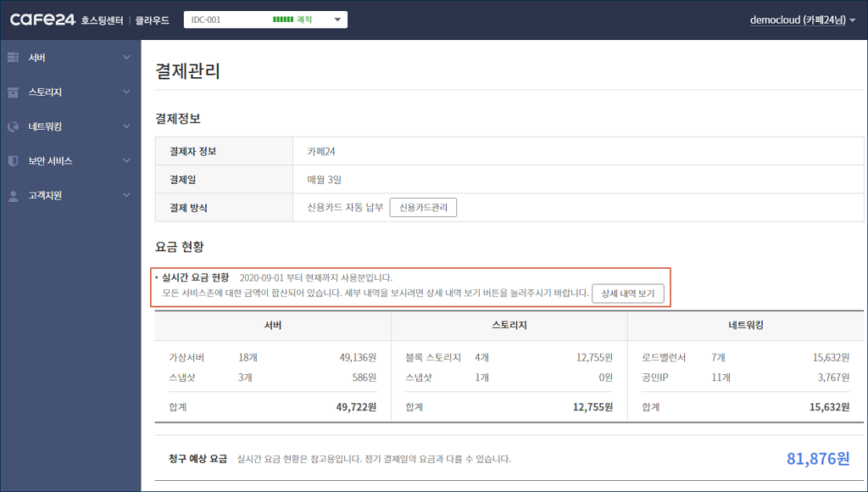Screen dimensions: 868x492
Task: Select 클라우드 in the top header
Action: [153, 20]
